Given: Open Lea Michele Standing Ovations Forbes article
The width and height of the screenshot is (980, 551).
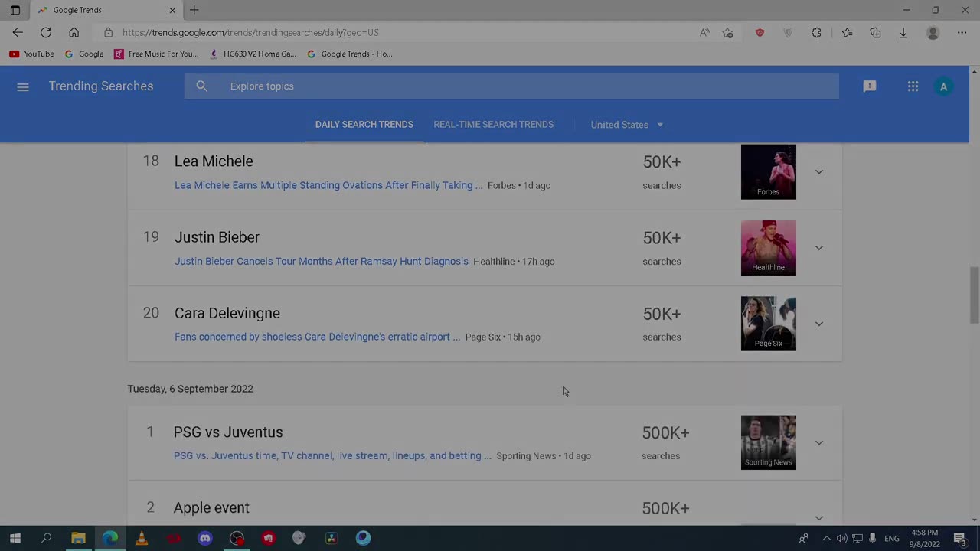Looking at the screenshot, I should pos(328,185).
